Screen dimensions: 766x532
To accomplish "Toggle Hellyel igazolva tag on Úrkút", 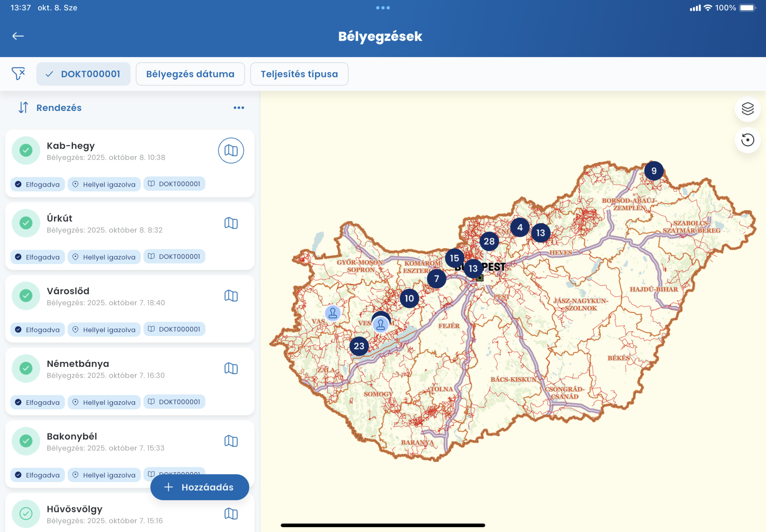I will (x=104, y=257).
